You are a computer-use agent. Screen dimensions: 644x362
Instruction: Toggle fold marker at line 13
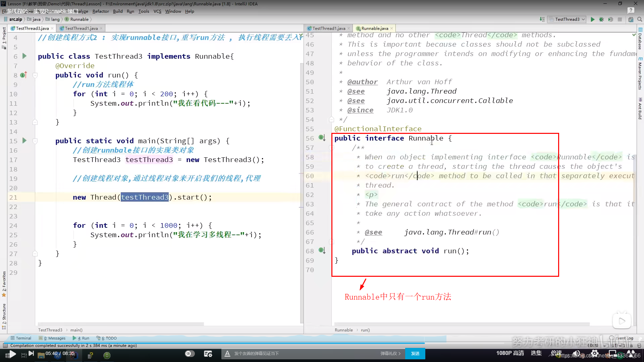(35, 122)
